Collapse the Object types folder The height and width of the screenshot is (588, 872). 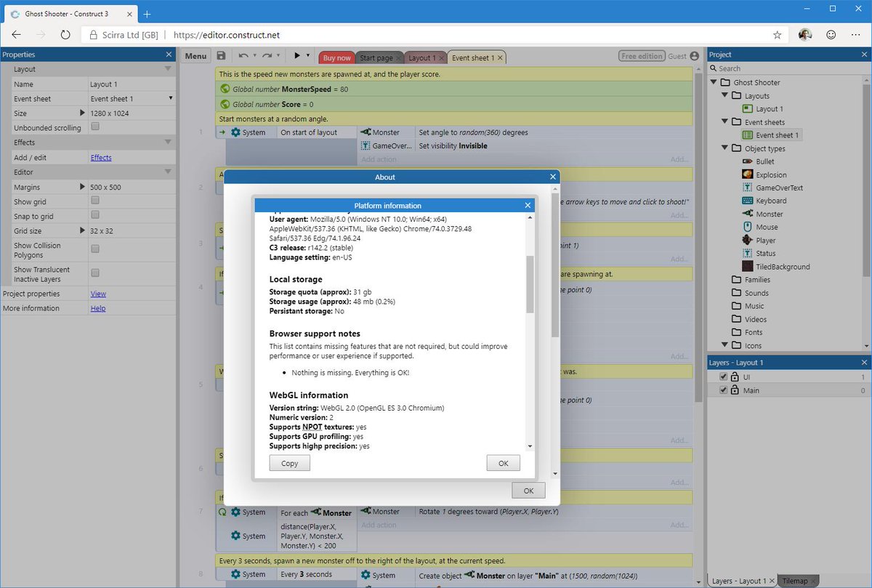coord(724,148)
